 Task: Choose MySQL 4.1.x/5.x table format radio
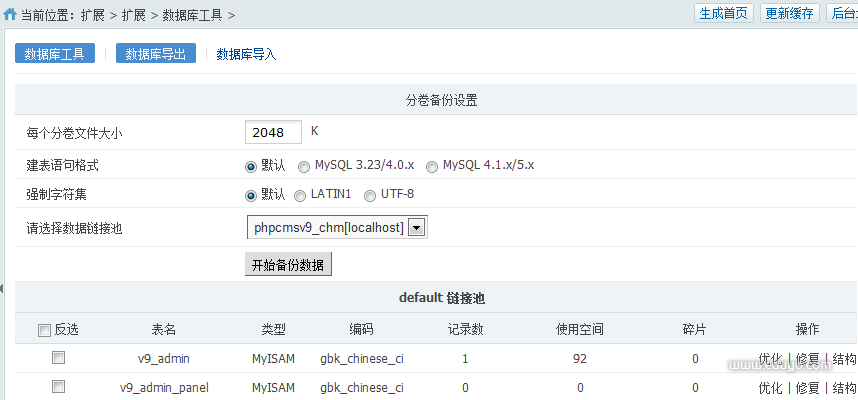(x=432, y=166)
